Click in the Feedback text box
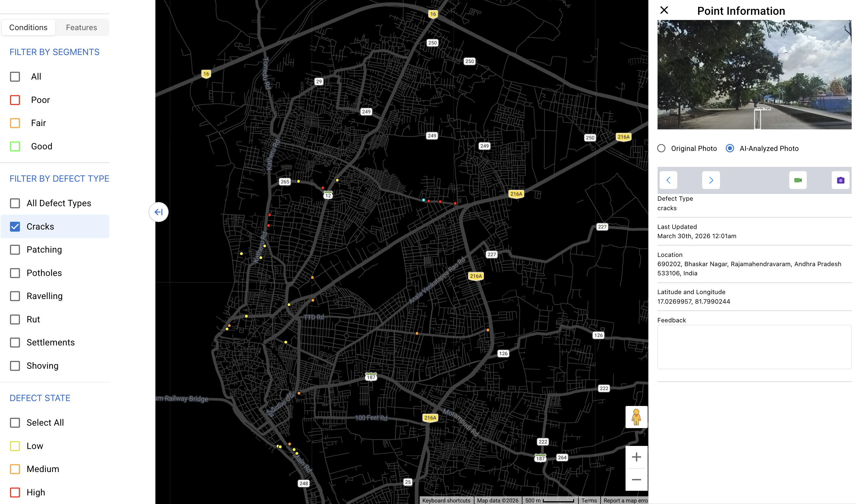 [x=754, y=347]
